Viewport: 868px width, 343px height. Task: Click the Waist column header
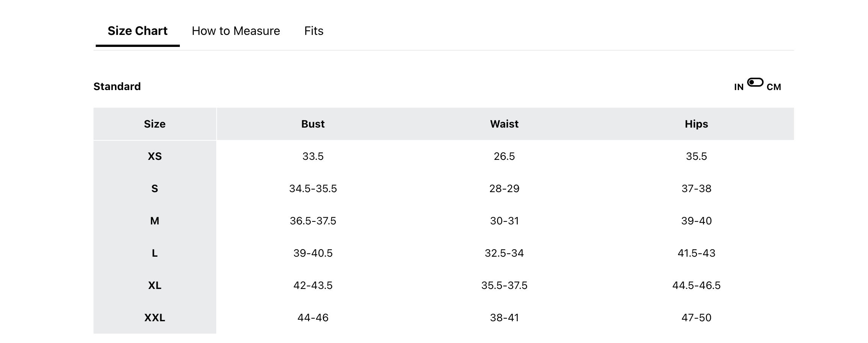pos(504,124)
